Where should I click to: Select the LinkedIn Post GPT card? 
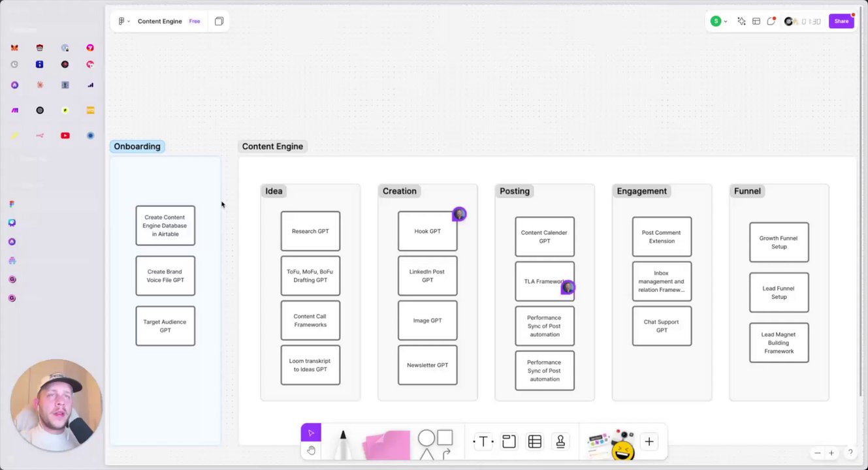[x=428, y=275]
